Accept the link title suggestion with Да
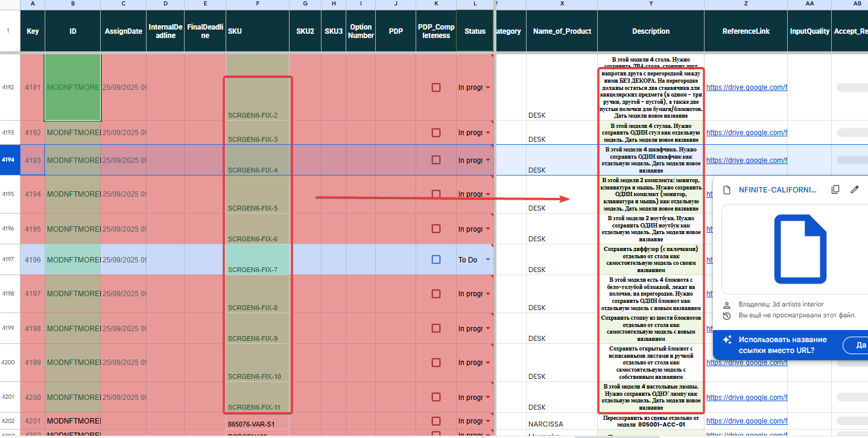 (x=861, y=345)
